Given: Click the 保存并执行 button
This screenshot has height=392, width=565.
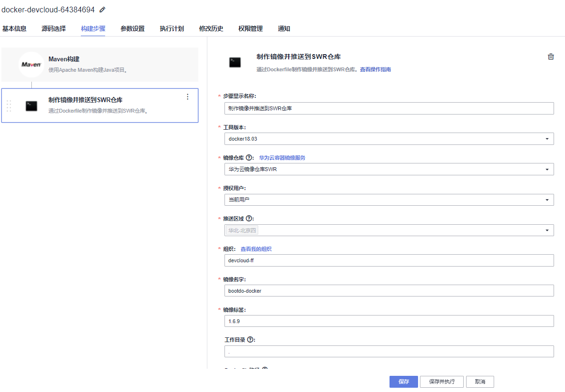Looking at the screenshot, I should [441, 382].
